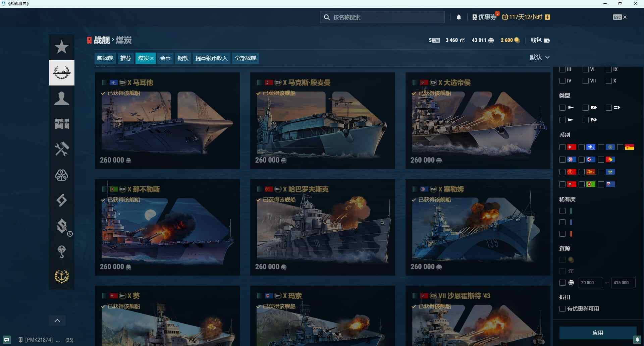Click the 战舰 breadcrumb link
Image resolution: width=644 pixels, height=346 pixels.
pyautogui.click(x=102, y=40)
